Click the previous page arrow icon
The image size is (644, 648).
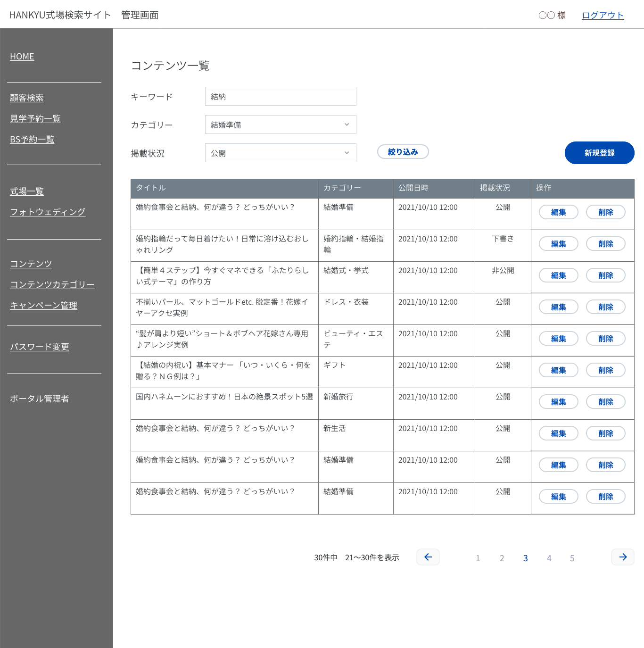428,557
